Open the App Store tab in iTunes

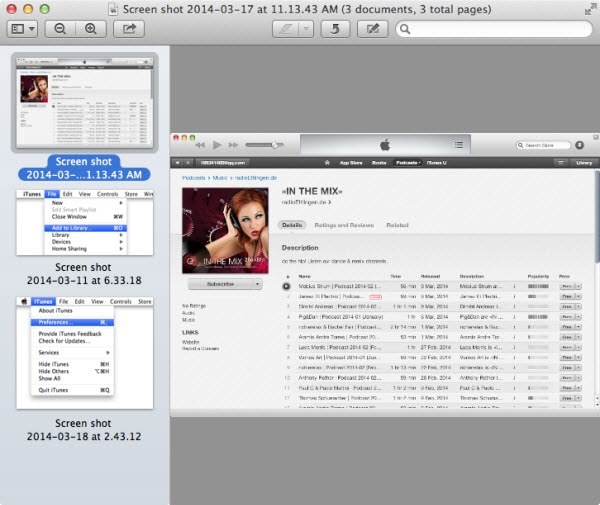pyautogui.click(x=351, y=163)
